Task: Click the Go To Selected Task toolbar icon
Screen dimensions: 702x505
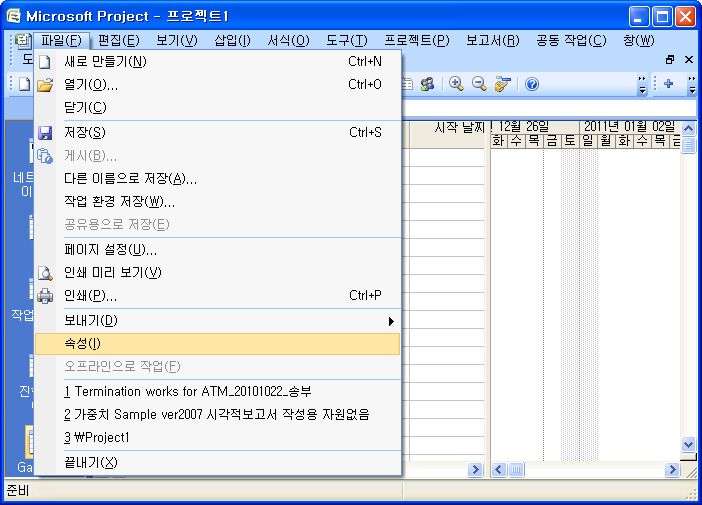Action: point(503,84)
